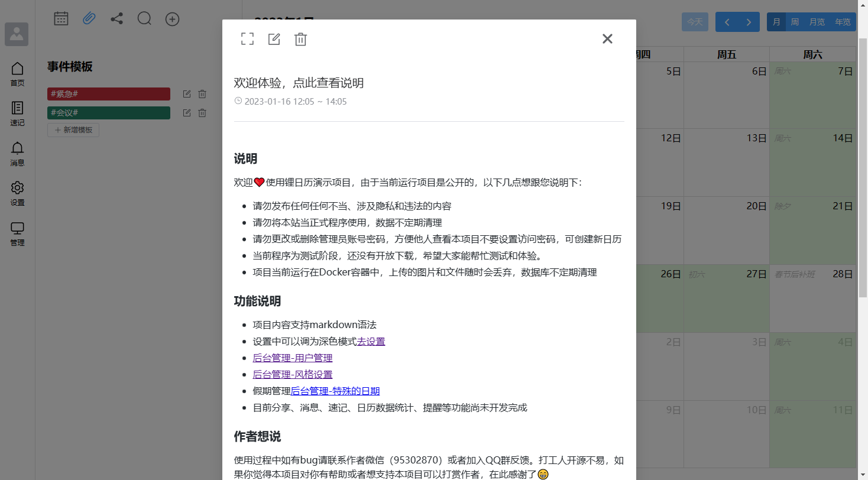The width and height of the screenshot is (868, 480).
Task: Go to the next month with the right arrow
Action: pyautogui.click(x=749, y=22)
